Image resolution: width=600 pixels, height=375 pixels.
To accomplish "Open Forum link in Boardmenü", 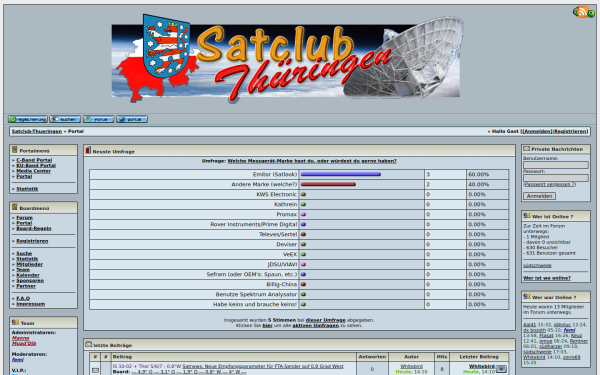I will click(24, 217).
